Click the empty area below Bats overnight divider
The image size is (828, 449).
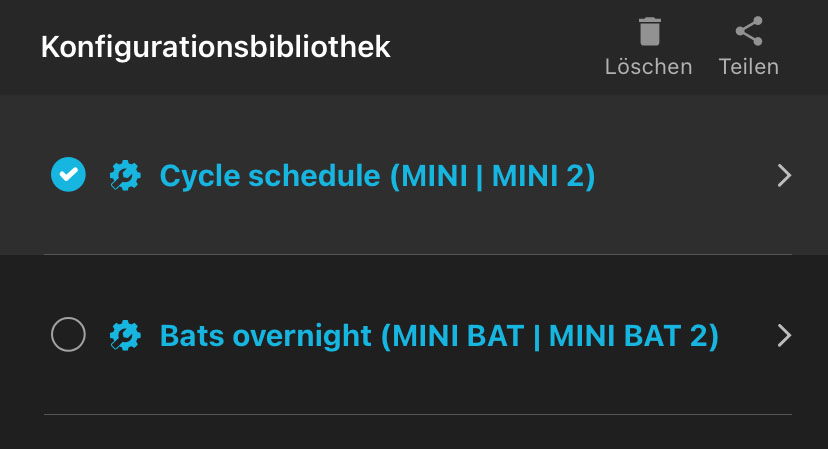tap(417, 433)
